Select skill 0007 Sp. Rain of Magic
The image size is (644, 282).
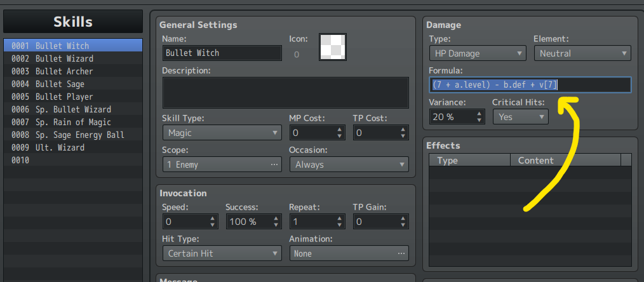click(73, 122)
